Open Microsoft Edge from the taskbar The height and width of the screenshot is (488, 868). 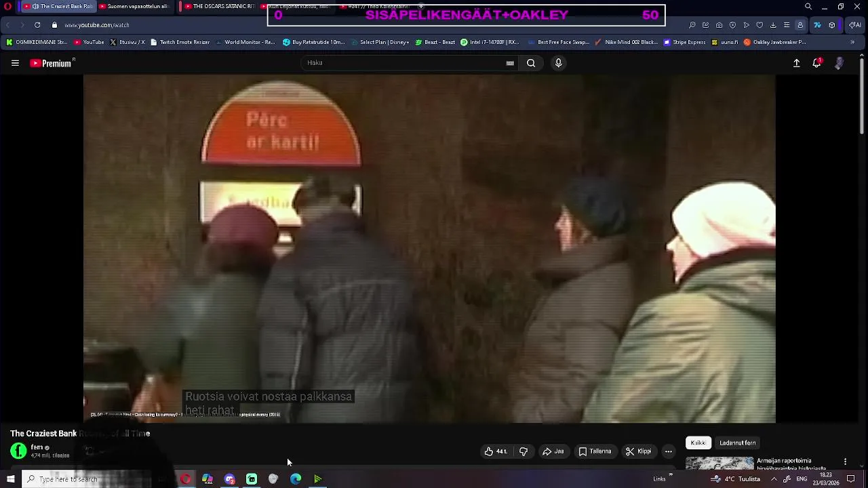click(x=296, y=479)
